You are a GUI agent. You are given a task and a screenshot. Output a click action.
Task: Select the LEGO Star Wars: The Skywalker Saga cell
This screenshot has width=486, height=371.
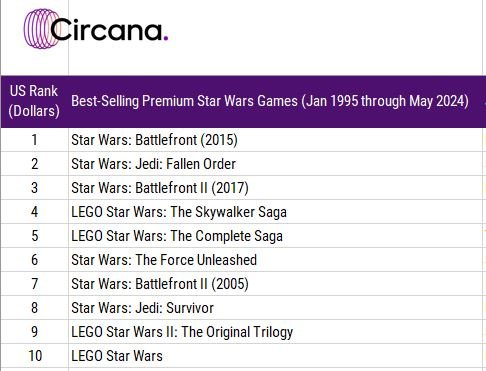275,212
